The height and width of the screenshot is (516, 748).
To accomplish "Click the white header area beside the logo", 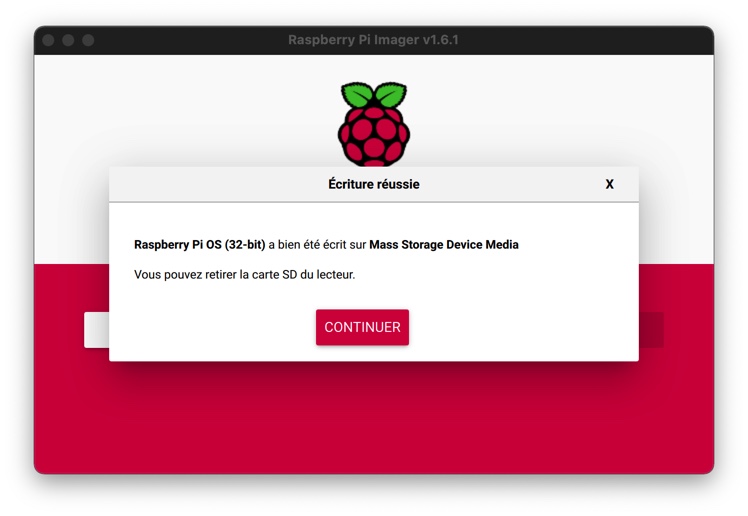I will point(200,110).
